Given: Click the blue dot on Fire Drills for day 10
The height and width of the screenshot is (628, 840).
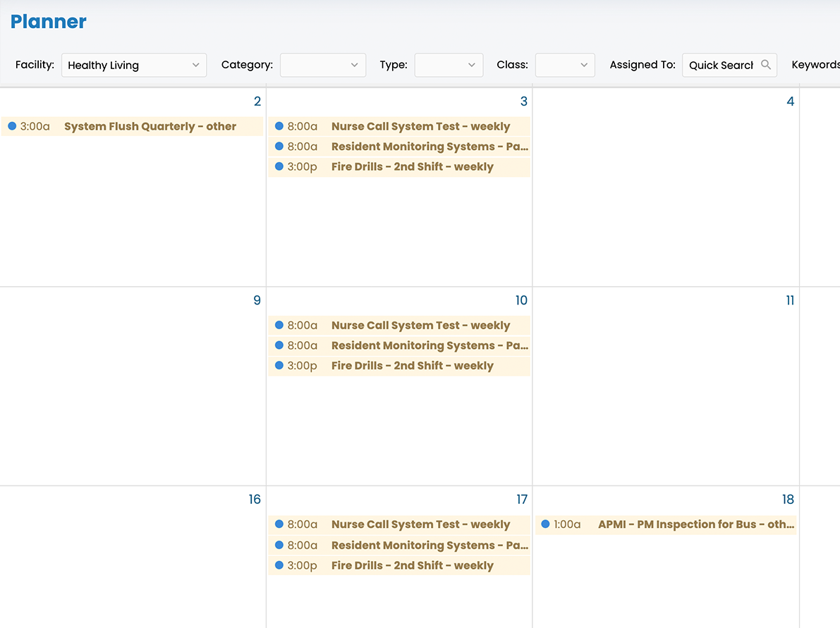Looking at the screenshot, I should coord(278,366).
